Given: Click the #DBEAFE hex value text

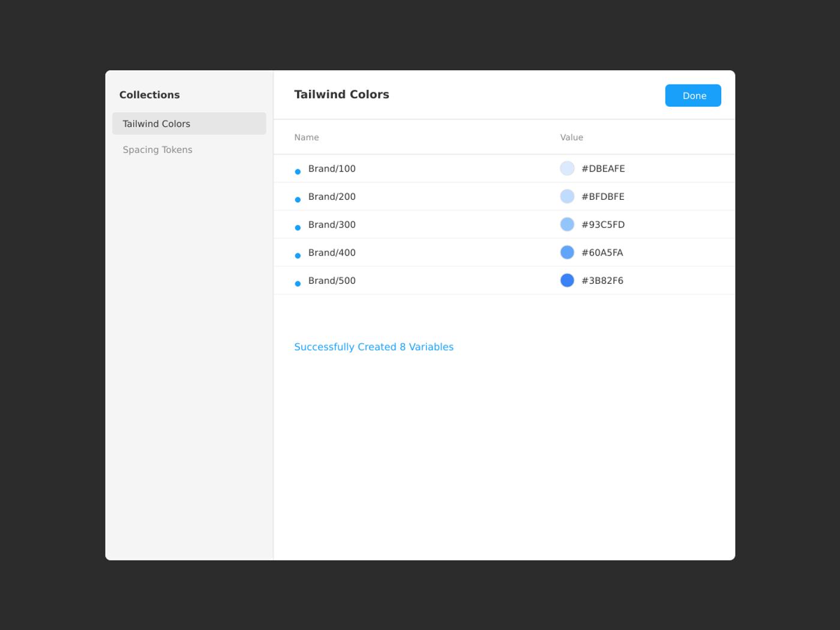Looking at the screenshot, I should click(603, 169).
